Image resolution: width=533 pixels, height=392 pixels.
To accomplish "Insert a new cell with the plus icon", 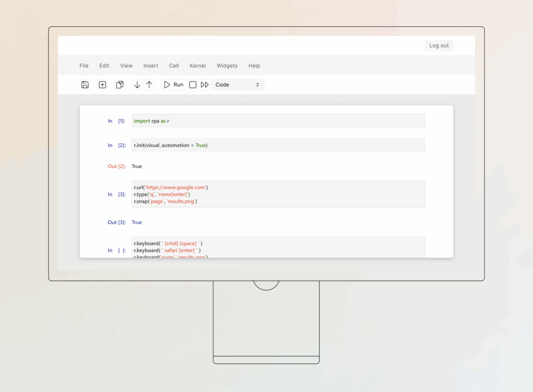I will (102, 84).
